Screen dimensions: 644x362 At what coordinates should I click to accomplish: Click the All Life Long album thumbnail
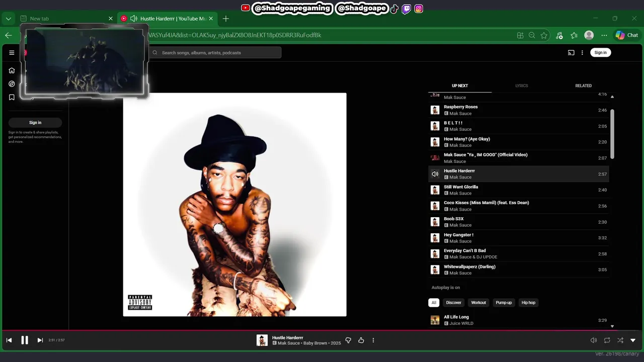click(x=435, y=320)
